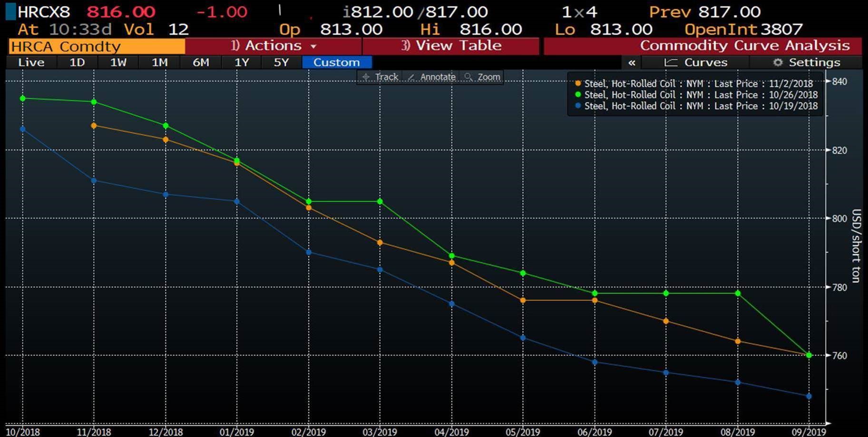The width and height of the screenshot is (868, 437).
Task: Collapse panel with double-chevron icon
Action: [632, 62]
